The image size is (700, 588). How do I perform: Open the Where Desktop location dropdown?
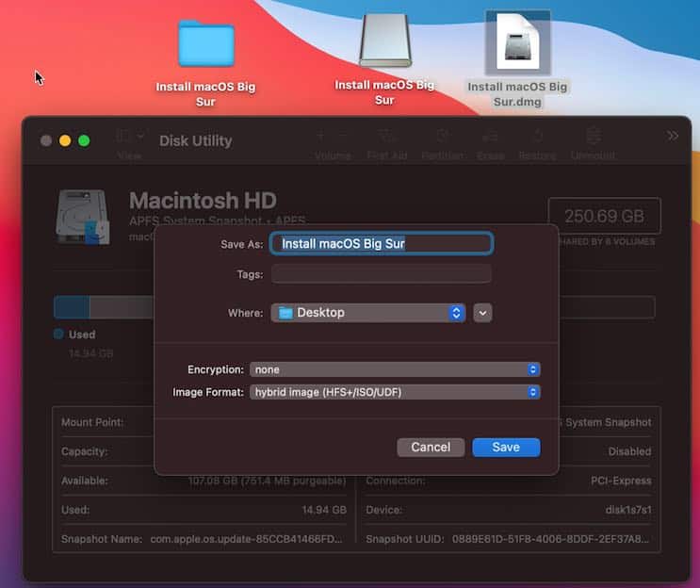click(x=368, y=313)
